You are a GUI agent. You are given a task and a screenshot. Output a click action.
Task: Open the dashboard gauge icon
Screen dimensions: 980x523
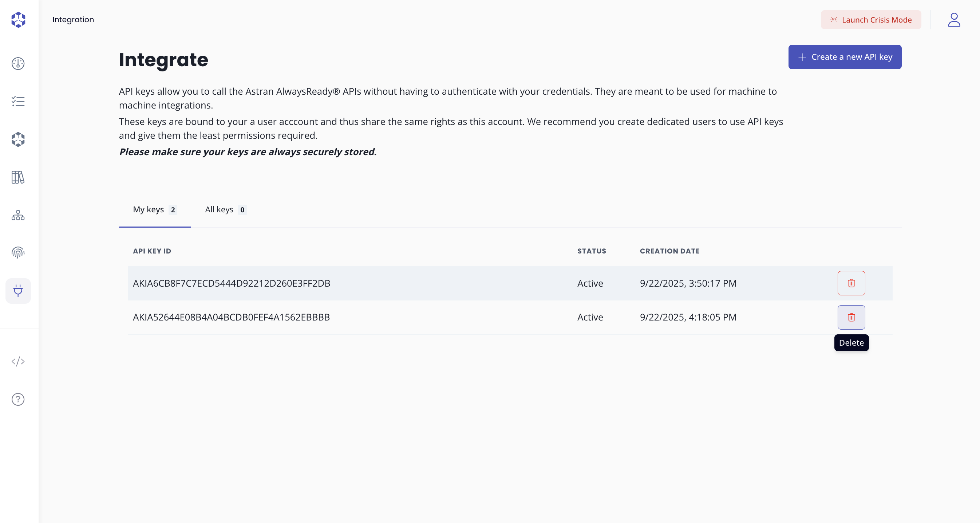(18, 64)
